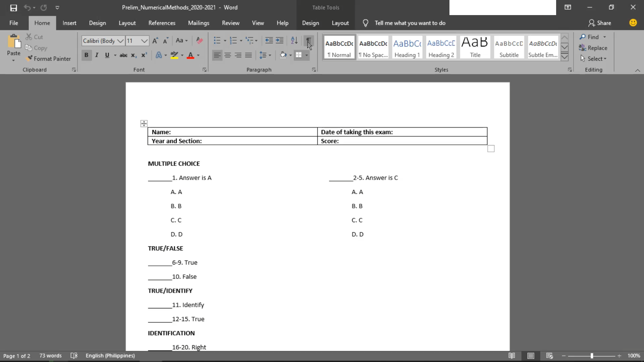Align text to the right
The image size is (644, 362).
tap(238, 55)
